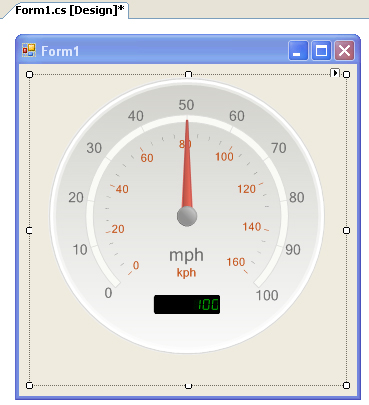
Task: Click the left-middle selection handle
Action: pyautogui.click(x=29, y=230)
